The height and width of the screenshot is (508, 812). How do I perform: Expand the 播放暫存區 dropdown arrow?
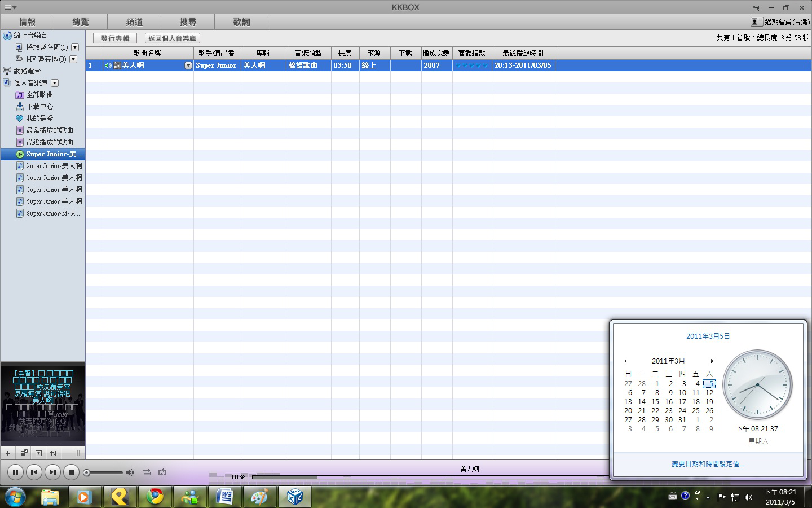click(x=75, y=47)
